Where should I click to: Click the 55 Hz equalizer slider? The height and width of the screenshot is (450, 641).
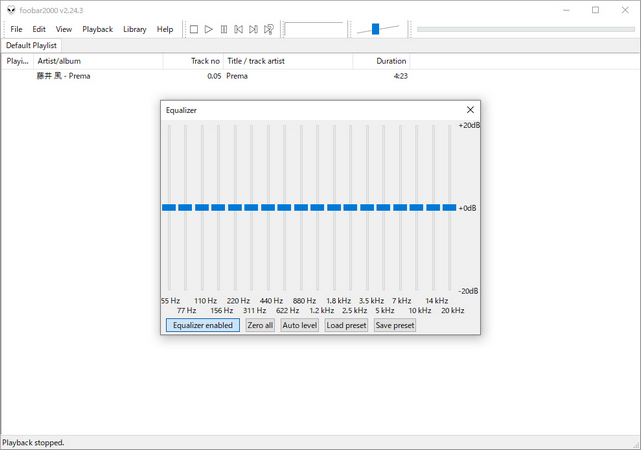click(169, 208)
